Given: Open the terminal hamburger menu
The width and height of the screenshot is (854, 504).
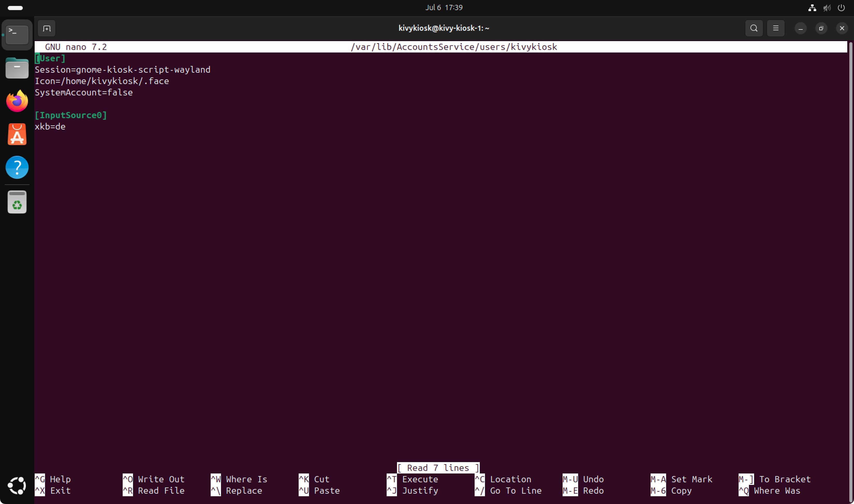Looking at the screenshot, I should tap(776, 28).
